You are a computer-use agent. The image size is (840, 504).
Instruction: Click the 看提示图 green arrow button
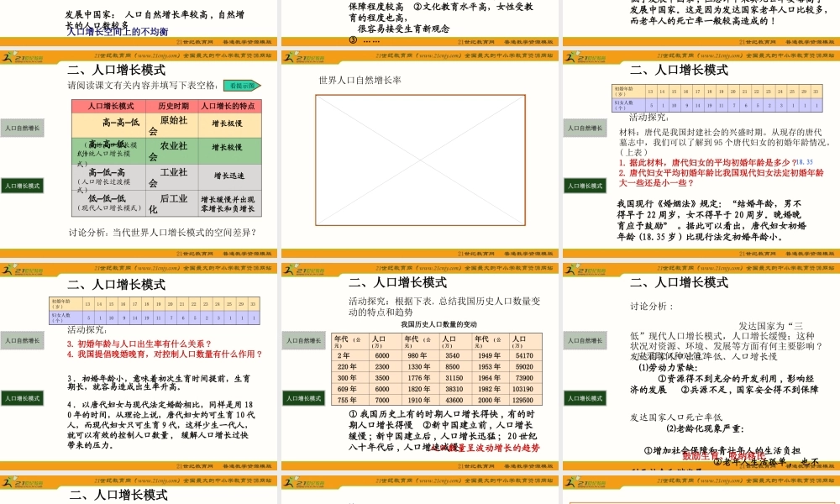[x=242, y=86]
